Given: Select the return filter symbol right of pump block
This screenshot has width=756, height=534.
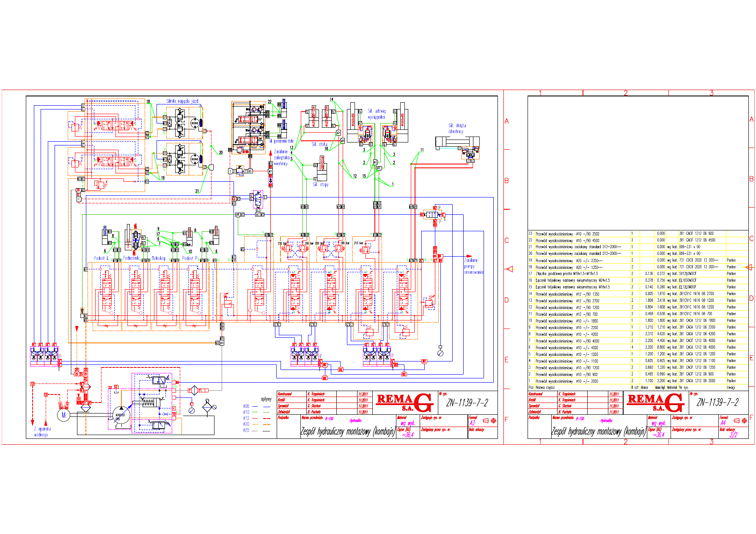Looking at the screenshot, I should coord(194,390).
